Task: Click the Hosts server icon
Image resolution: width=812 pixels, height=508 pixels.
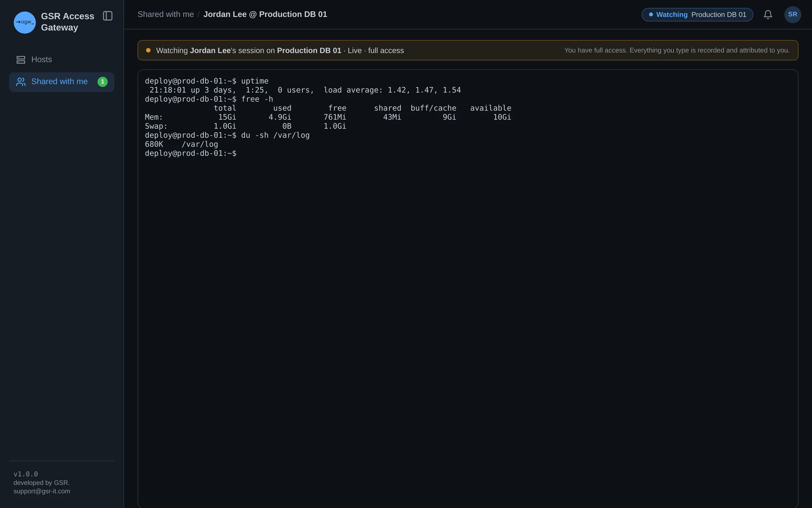Action: click(x=21, y=60)
